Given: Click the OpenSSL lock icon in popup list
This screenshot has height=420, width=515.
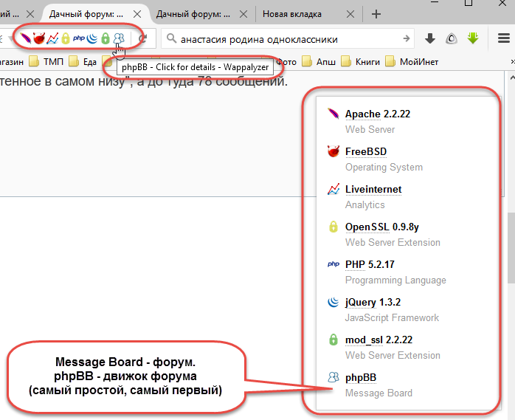Looking at the screenshot, I should pyautogui.click(x=333, y=227).
